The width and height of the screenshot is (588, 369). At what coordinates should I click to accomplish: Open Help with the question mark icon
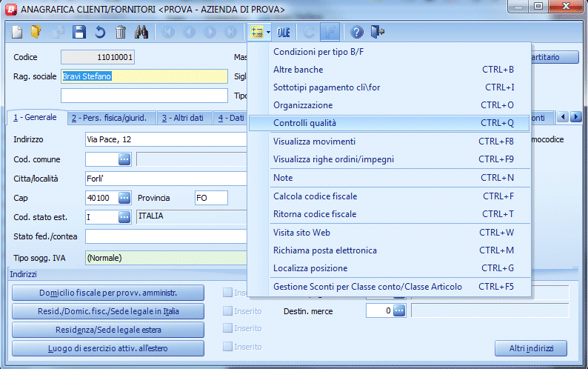click(x=357, y=33)
